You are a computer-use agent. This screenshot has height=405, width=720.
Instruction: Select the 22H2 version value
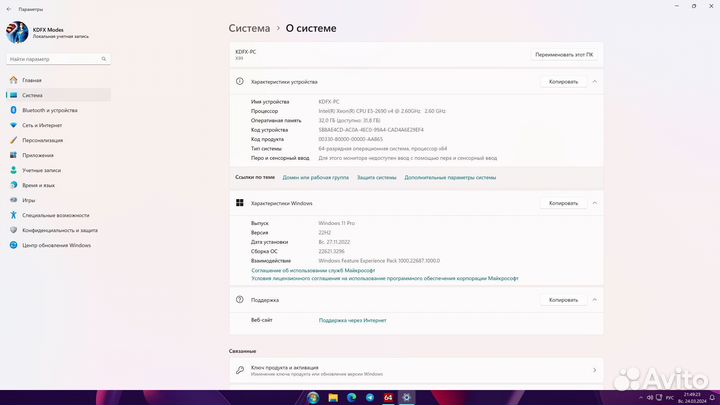coord(325,233)
